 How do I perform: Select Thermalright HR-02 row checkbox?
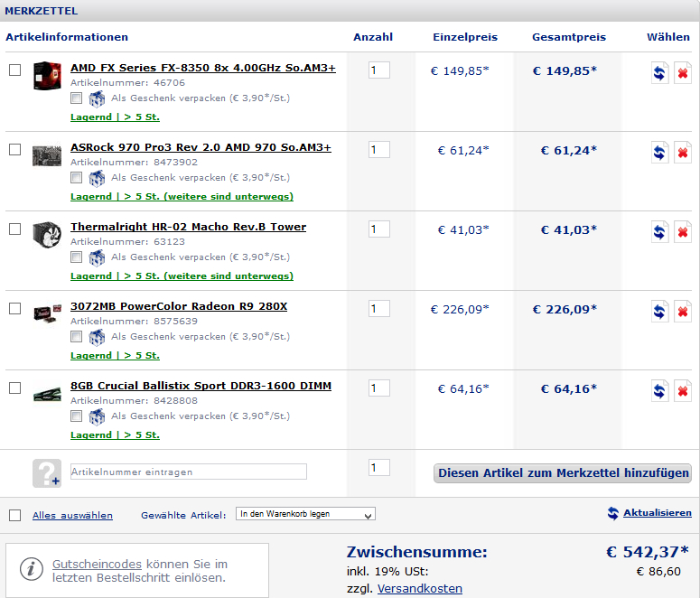point(14,229)
